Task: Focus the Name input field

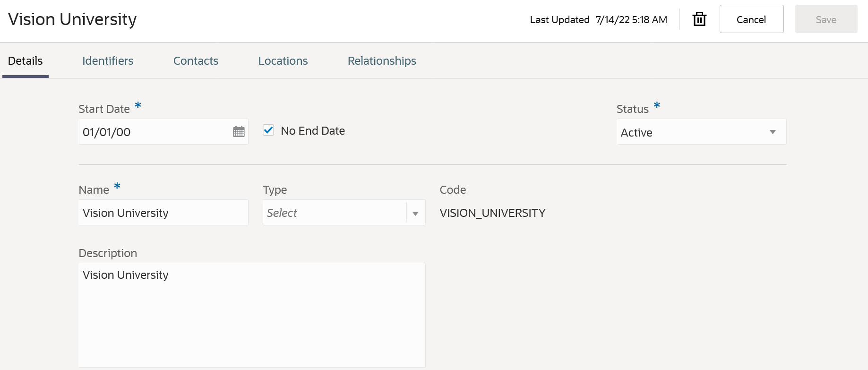Action: click(163, 213)
